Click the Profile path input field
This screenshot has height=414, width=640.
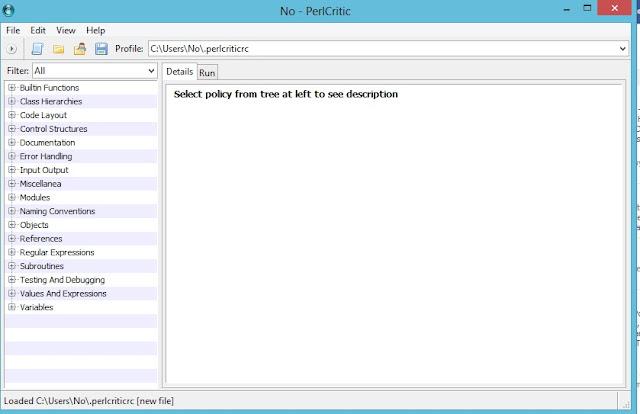coord(388,49)
